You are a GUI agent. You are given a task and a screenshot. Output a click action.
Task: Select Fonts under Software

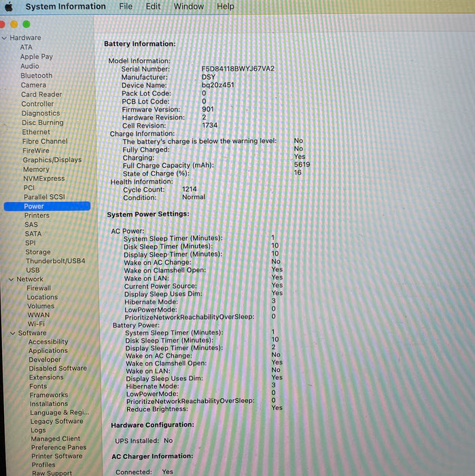38,386
